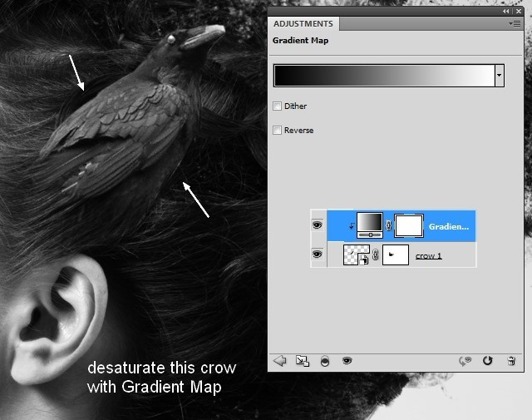This screenshot has height=420, width=532.
Task: Click the Gradient Map layer mask link icon
Action: [x=388, y=225]
